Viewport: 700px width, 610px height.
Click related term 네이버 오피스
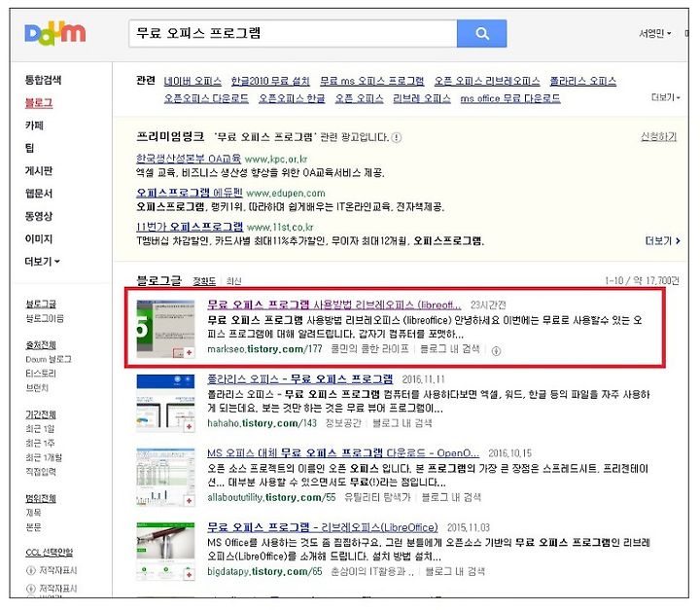(192, 82)
